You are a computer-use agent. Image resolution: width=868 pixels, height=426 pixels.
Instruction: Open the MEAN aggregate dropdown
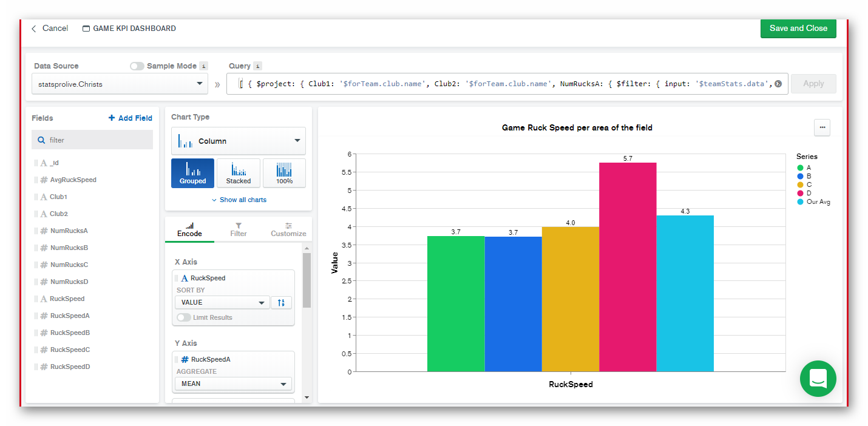click(233, 384)
